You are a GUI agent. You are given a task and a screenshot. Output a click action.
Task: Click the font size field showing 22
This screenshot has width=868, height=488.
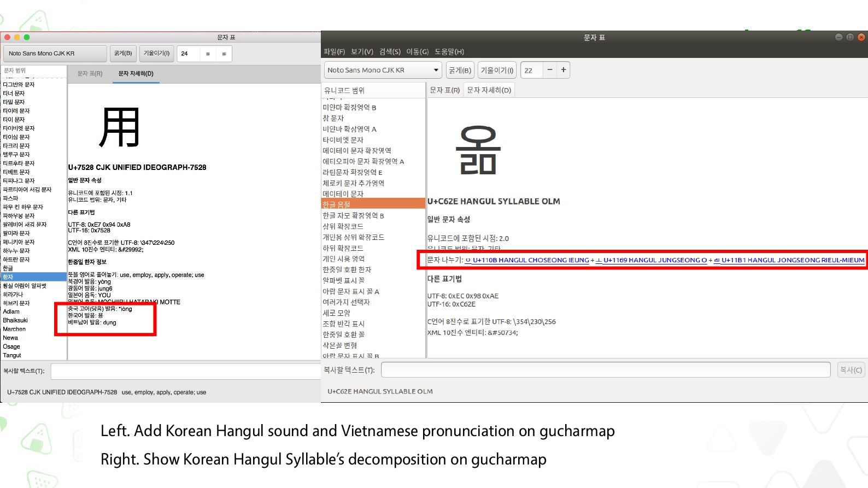click(x=531, y=70)
